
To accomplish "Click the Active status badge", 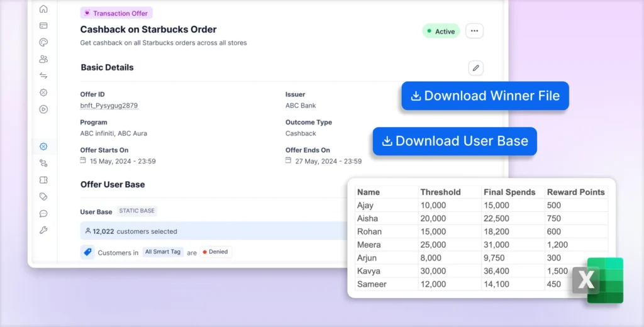I will click(441, 31).
